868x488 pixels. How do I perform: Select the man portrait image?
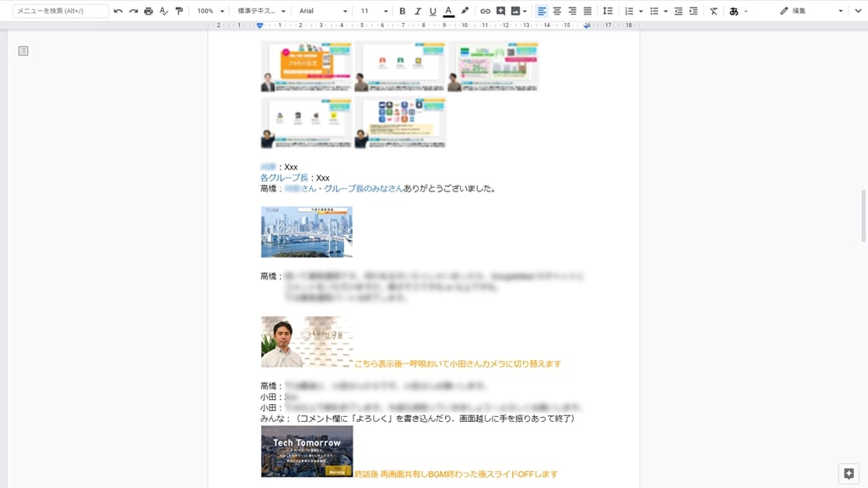307,341
